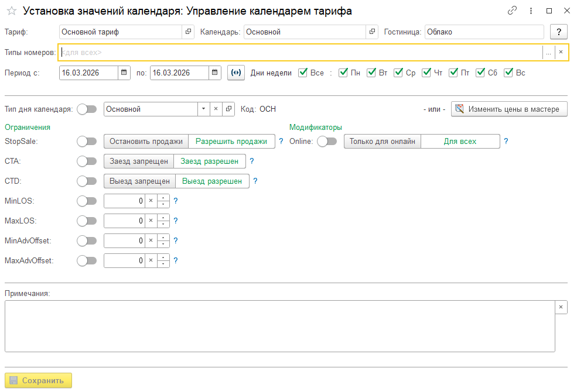
Task: Clear the Примечания notes field
Action: tap(561, 307)
